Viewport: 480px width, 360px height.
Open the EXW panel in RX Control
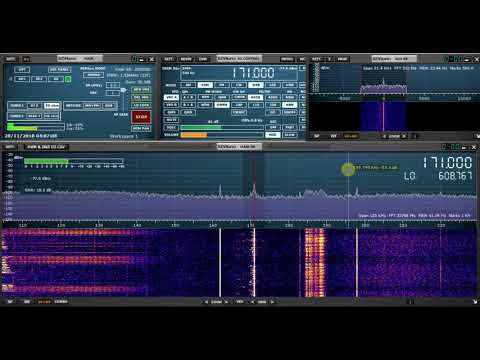(x=203, y=59)
